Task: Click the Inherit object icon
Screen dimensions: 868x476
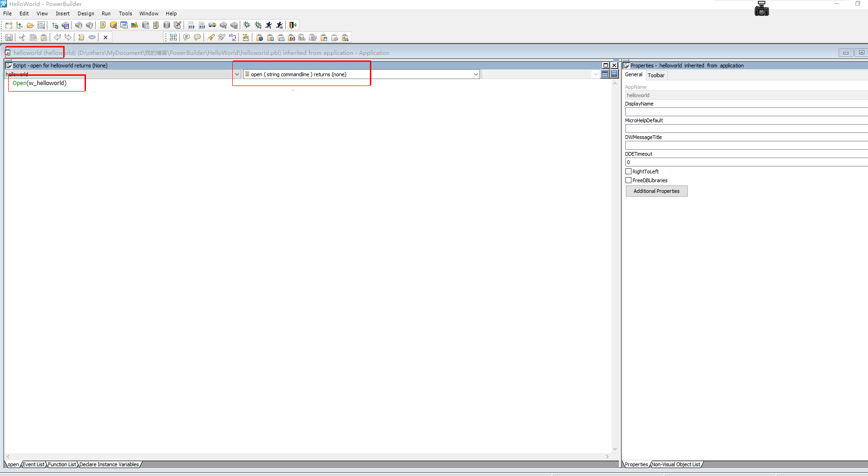Action: coord(20,25)
